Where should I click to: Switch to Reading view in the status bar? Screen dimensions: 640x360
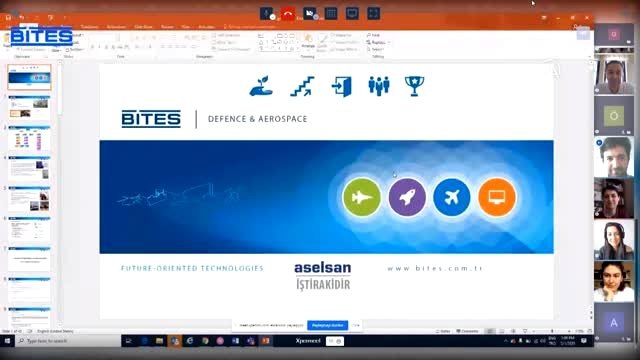click(x=513, y=331)
